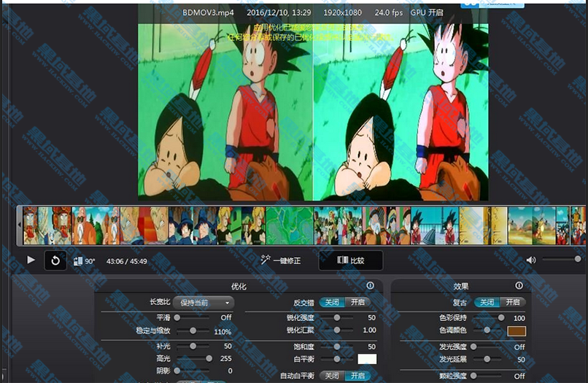Click the filmstrip left scroll arrow
588x383 pixels.
[x=20, y=225]
